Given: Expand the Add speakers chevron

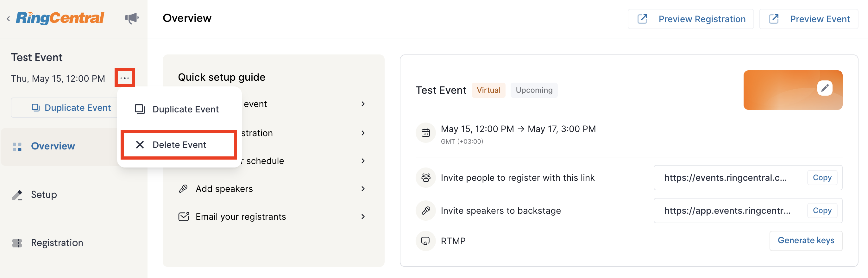Looking at the screenshot, I should point(363,189).
